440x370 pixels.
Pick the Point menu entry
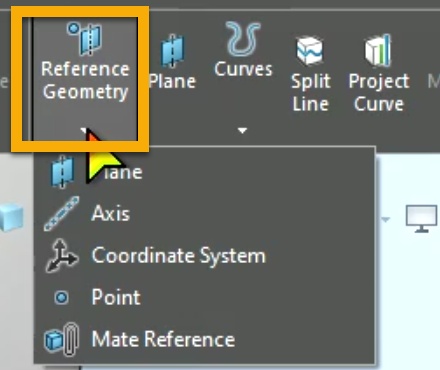205,297
